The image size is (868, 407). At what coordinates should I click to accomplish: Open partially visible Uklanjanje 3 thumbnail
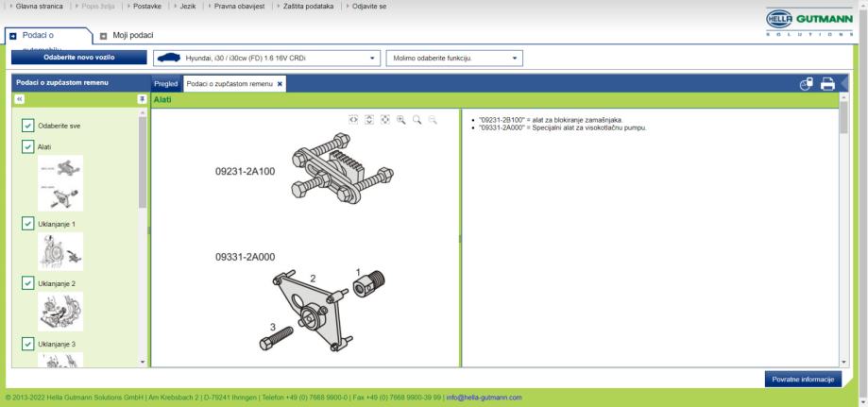pos(60,360)
